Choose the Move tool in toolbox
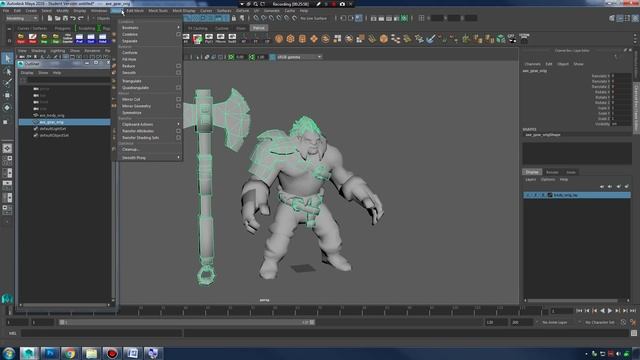This screenshot has width=640, height=360. click(x=7, y=96)
